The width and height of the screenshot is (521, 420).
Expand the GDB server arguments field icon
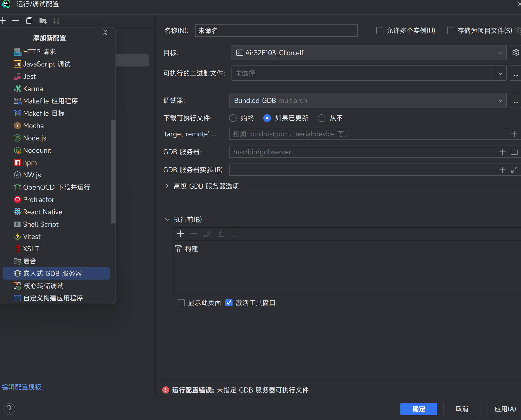[514, 170]
